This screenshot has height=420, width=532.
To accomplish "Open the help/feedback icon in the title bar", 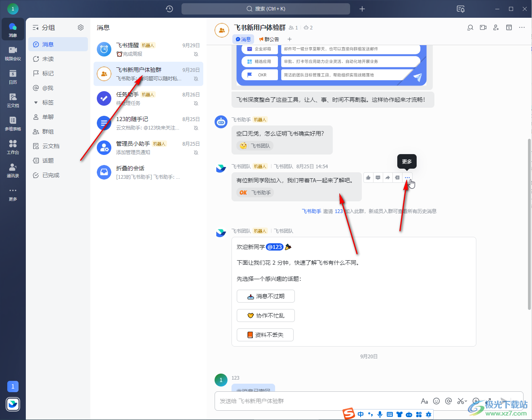I will coord(461,9).
